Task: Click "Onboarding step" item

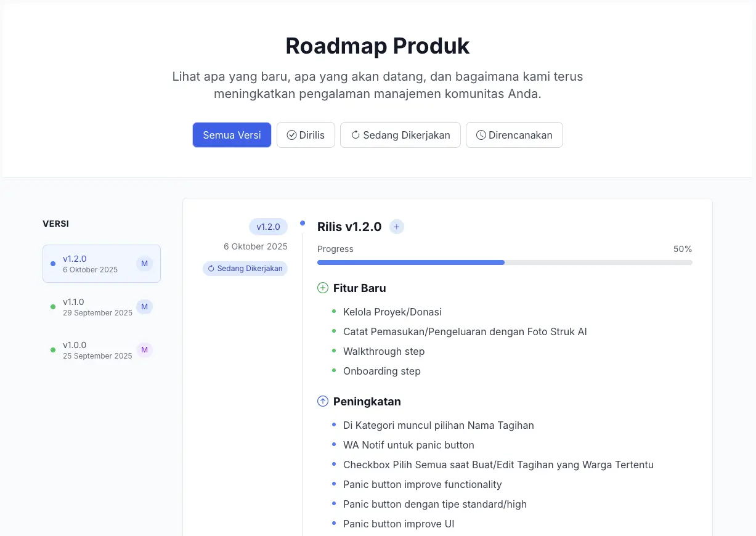Action: tap(382, 371)
